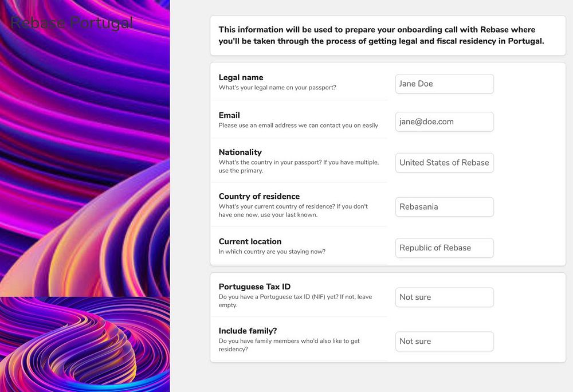This screenshot has width=573, height=392.
Task: Click the "Portuguese Tax ID" heading
Action: (255, 287)
